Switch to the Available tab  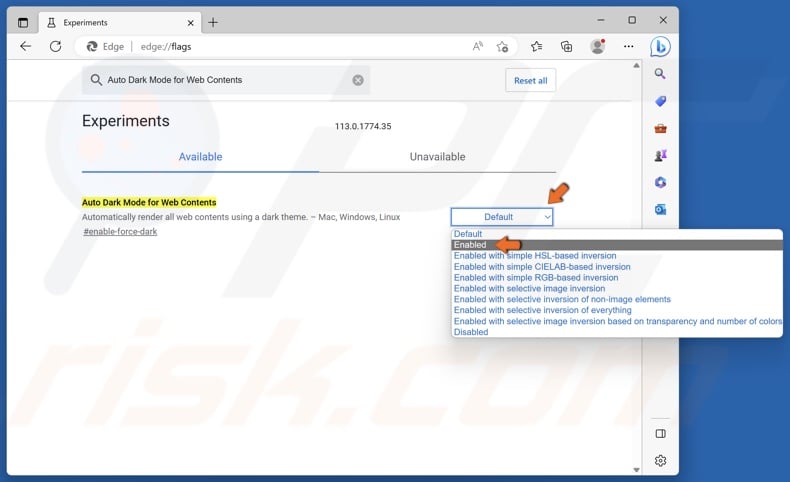point(200,157)
